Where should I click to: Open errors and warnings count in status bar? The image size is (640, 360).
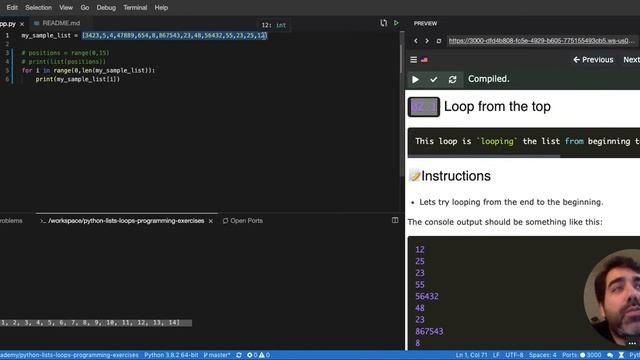258,355
